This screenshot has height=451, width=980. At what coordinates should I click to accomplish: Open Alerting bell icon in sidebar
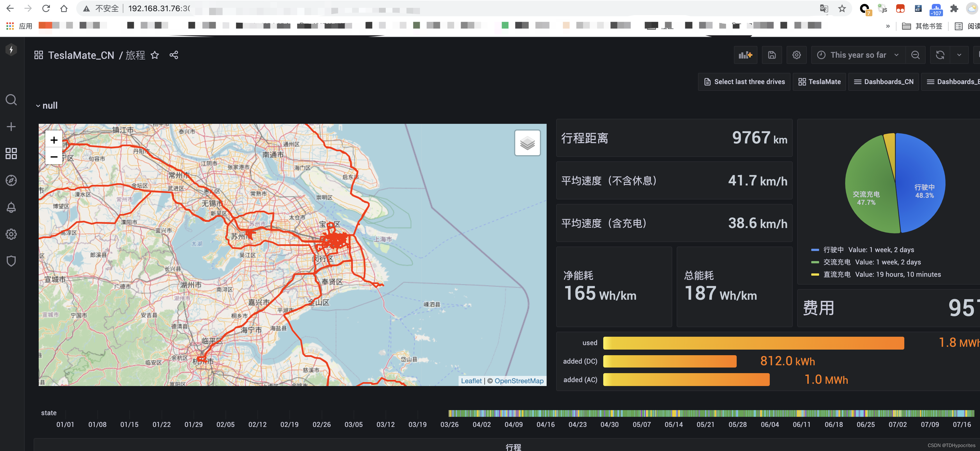pos(11,207)
